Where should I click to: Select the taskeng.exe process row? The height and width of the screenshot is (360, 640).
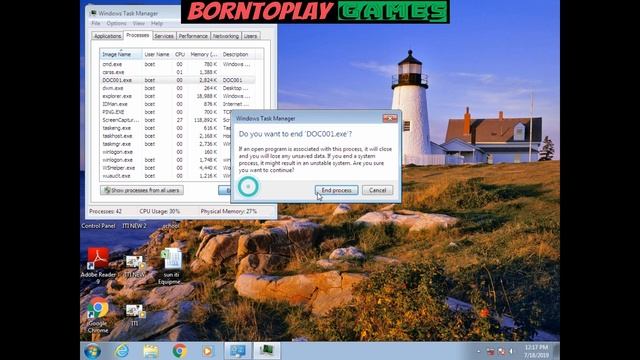165,128
